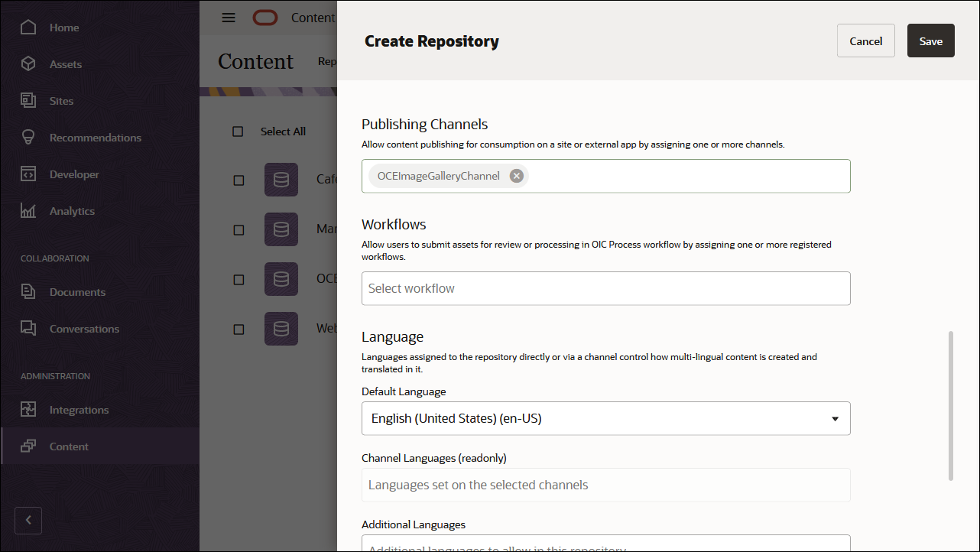Check the Select All checkbox
Viewport: 980px width, 552px height.
pyautogui.click(x=238, y=132)
